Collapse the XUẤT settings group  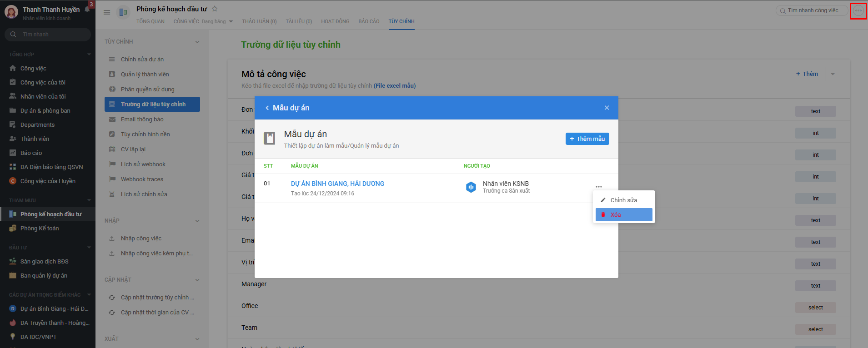click(197, 339)
